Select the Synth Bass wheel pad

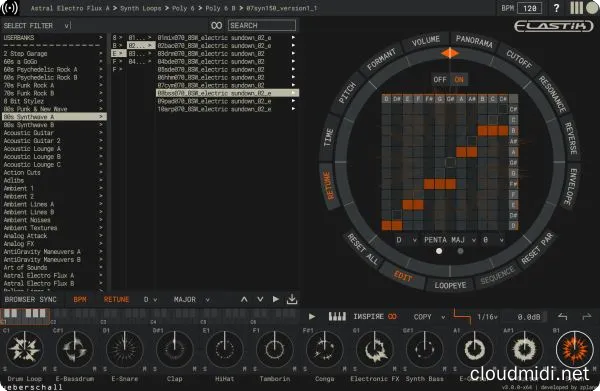tap(424, 350)
